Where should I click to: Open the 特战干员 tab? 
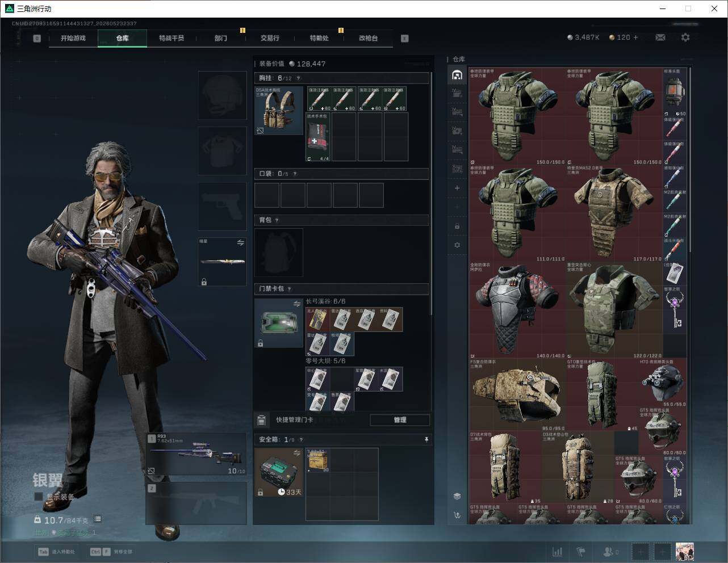(171, 38)
